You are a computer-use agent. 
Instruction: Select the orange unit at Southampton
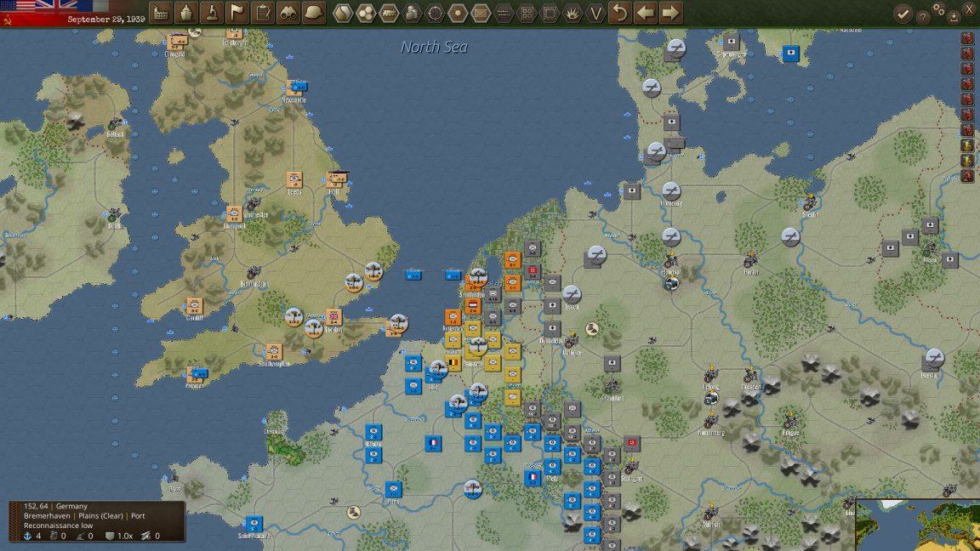(273, 352)
